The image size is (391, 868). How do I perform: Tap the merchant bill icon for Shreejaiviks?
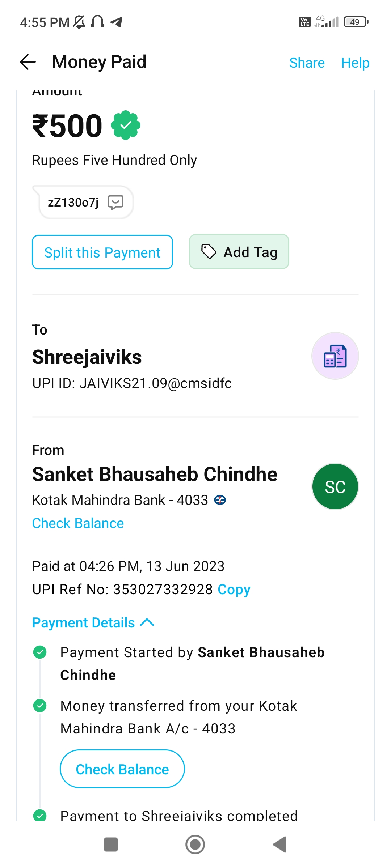click(335, 356)
